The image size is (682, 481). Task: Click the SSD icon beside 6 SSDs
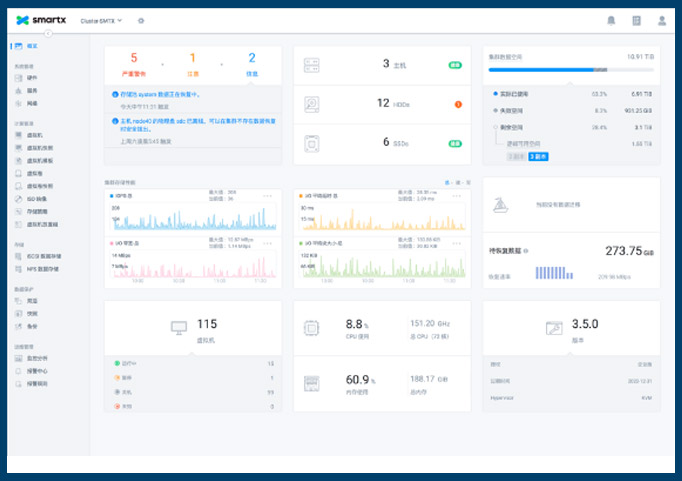(311, 144)
